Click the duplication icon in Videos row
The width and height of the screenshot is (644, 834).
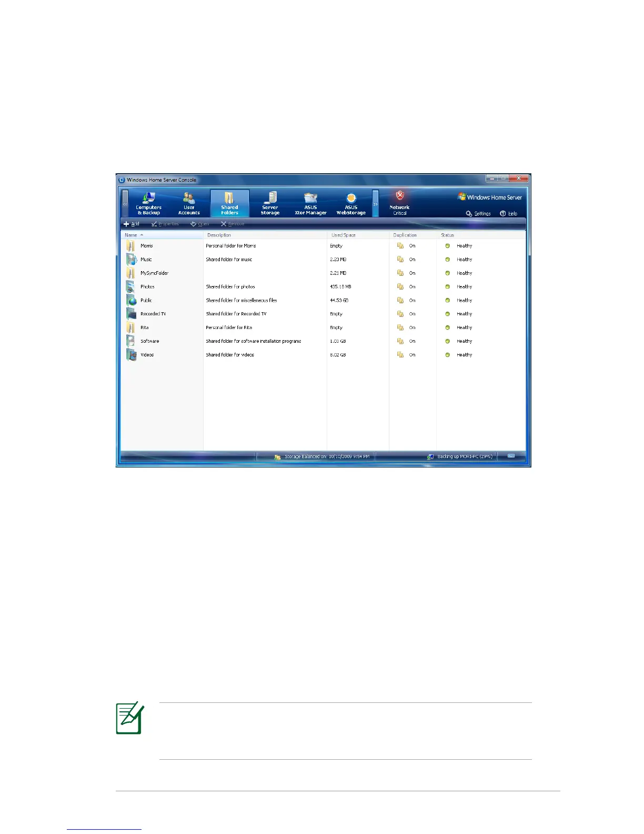click(x=400, y=355)
